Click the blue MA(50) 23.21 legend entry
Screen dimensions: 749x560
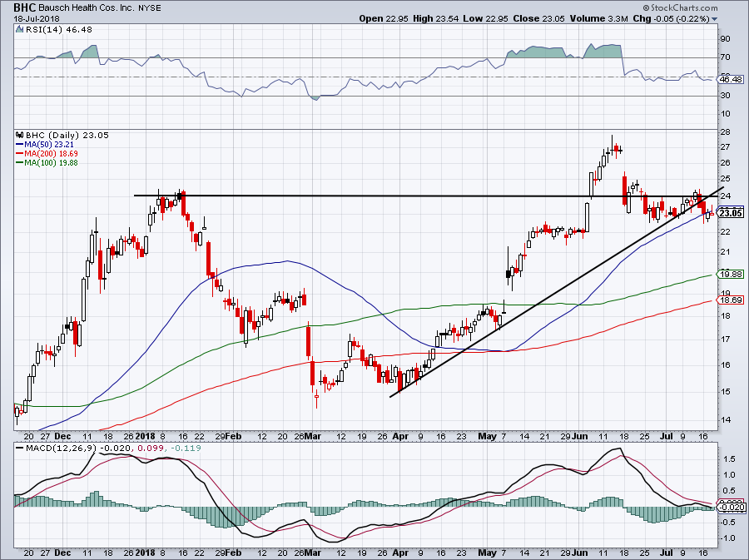(x=46, y=144)
